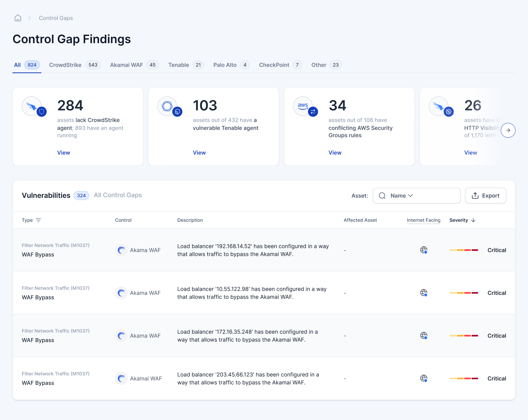View the 26 assets card details

click(x=471, y=153)
